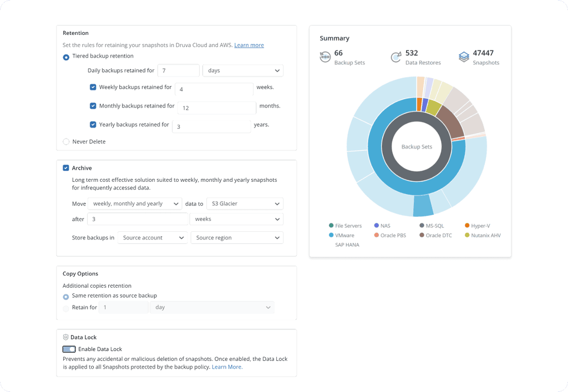568x392 pixels.
Task: Open the Source region dropdown
Action: 237,237
